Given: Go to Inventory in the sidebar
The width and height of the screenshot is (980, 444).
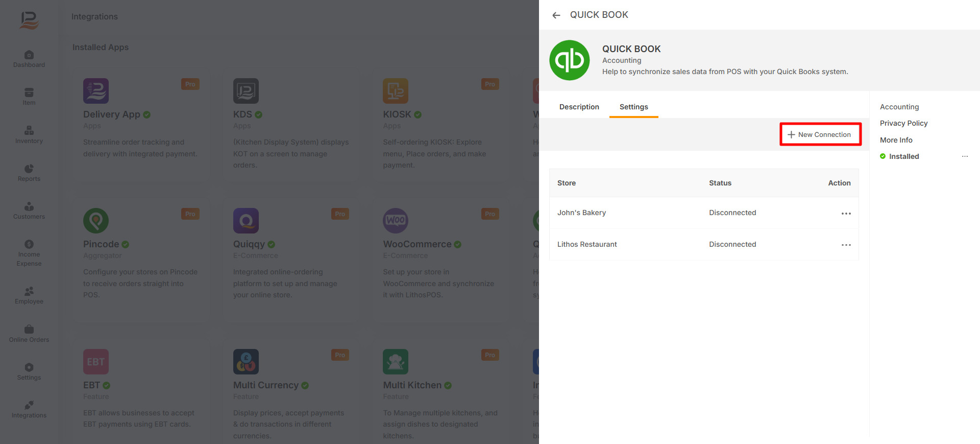Looking at the screenshot, I should point(29,135).
